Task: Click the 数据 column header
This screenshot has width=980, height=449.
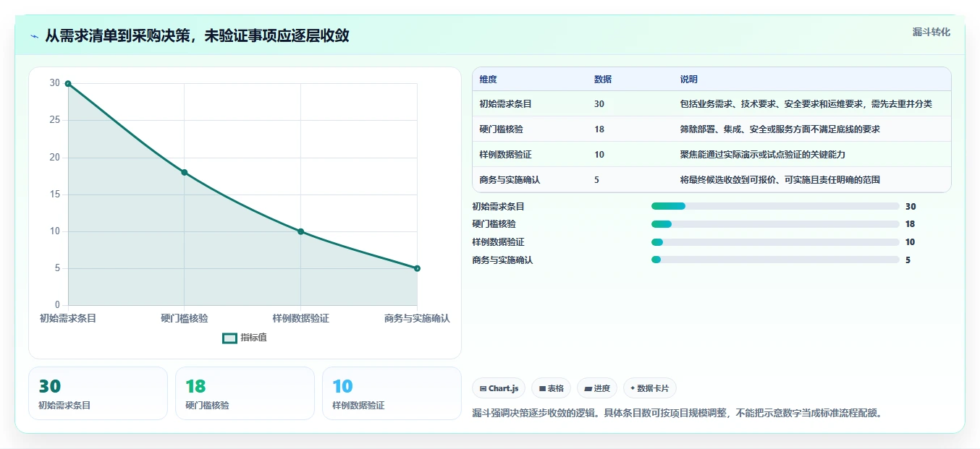Action: [603, 80]
